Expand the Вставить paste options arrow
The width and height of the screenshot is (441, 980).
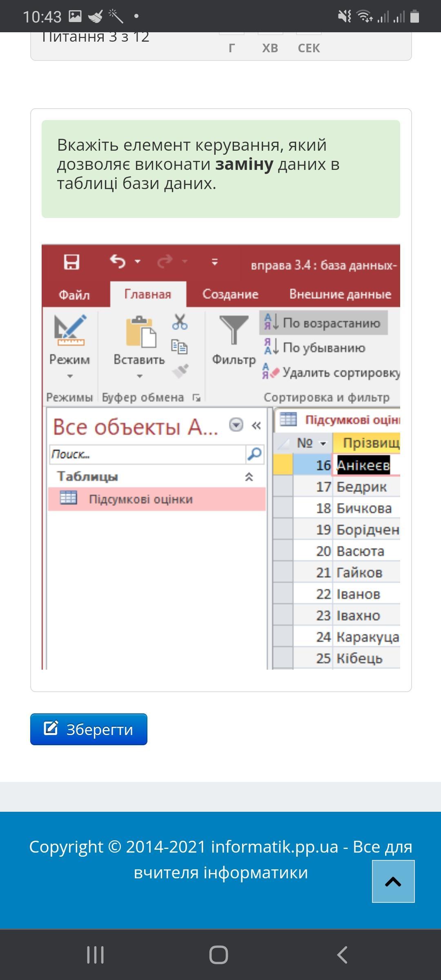(x=140, y=376)
